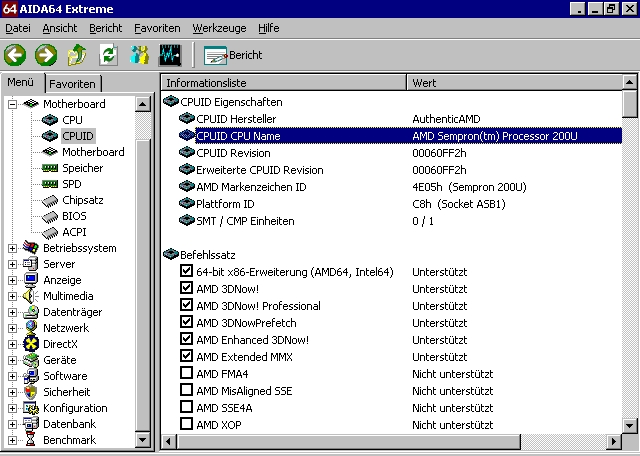Click the DirectX yellow X icon
640x456 pixels.
click(31, 344)
